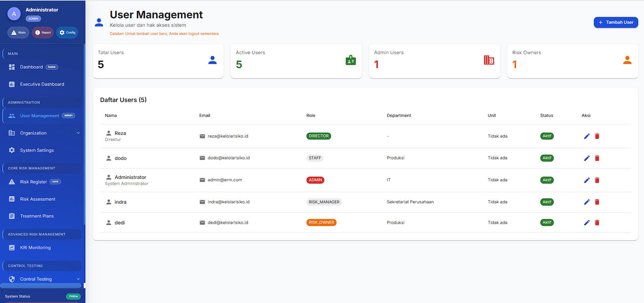Open Risks shortcut in sidebar header
Screen dimensions: 644x303
[x=18, y=33]
